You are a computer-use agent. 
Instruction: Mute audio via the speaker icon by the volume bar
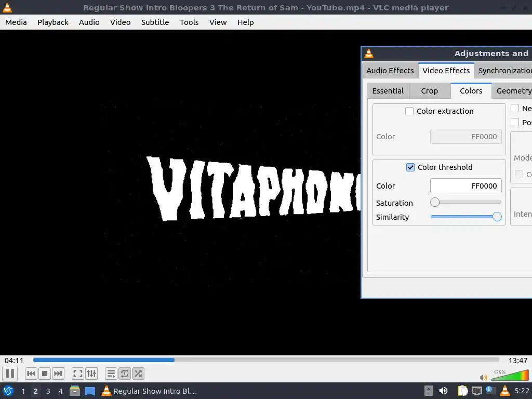(484, 377)
